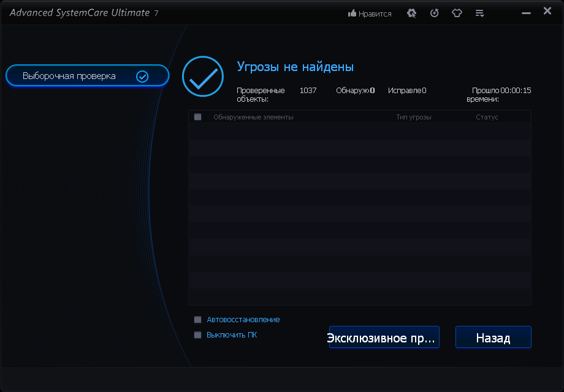Open the rescue/restore circular arrow icon
Image resolution: width=564 pixels, height=392 pixels.
[x=434, y=13]
